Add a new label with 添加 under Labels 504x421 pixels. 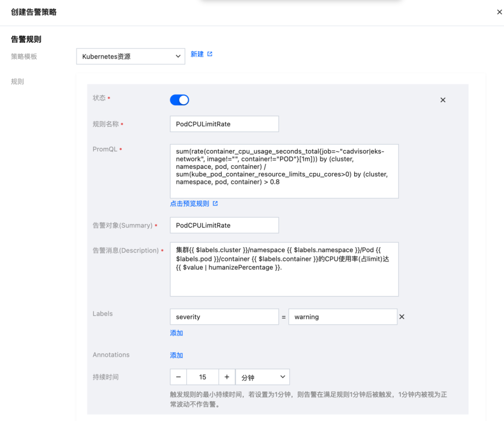coord(176,333)
